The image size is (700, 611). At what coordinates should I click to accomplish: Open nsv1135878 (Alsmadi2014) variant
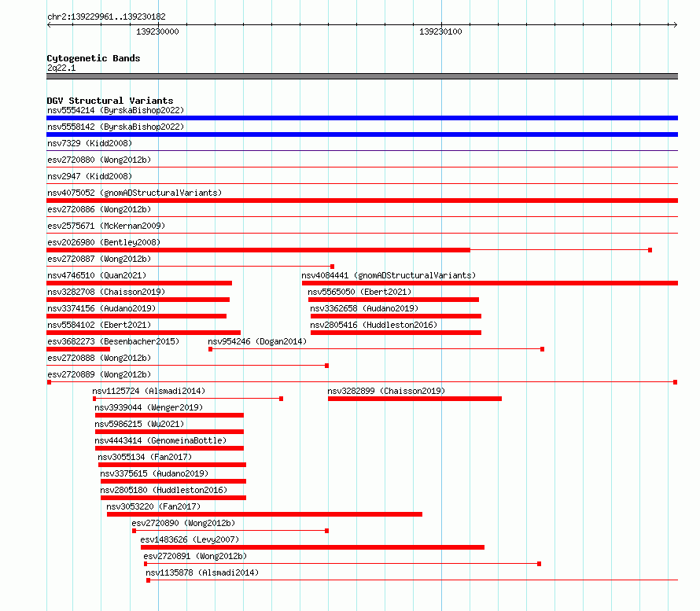[x=202, y=572]
